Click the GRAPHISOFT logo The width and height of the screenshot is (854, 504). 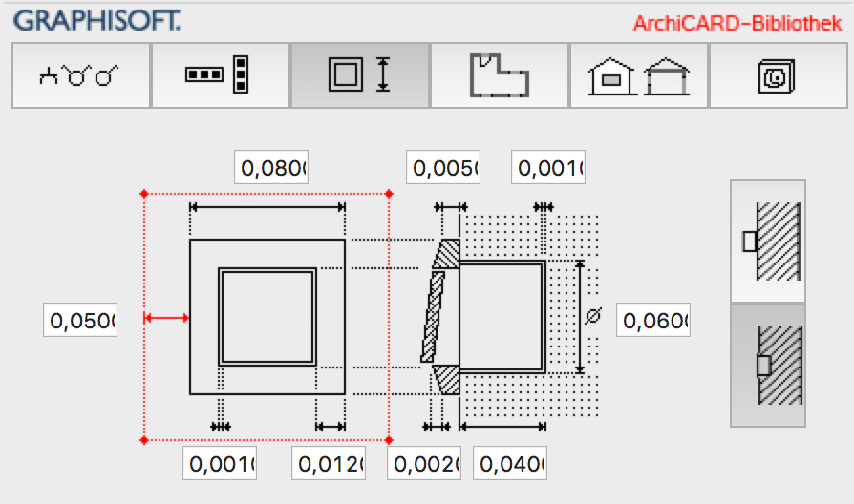[x=96, y=21]
